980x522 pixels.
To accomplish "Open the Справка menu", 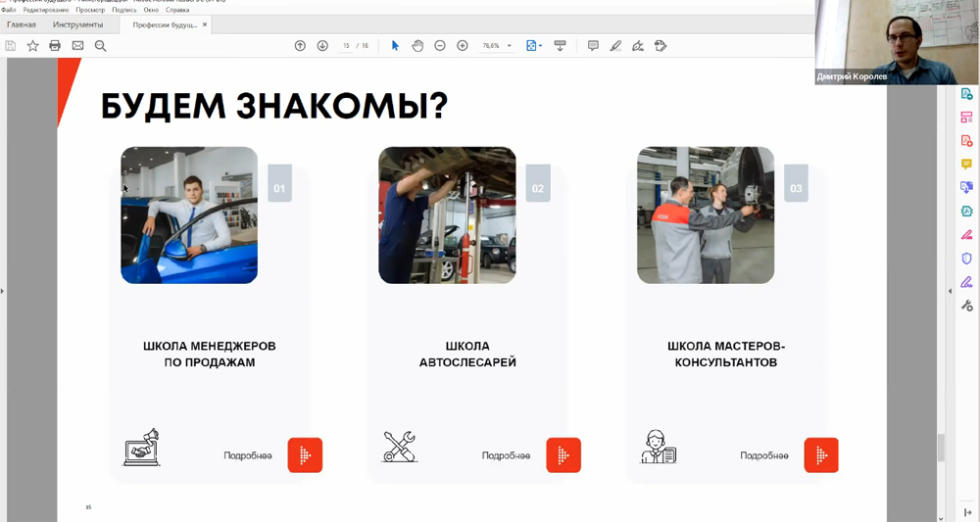I will click(x=177, y=10).
